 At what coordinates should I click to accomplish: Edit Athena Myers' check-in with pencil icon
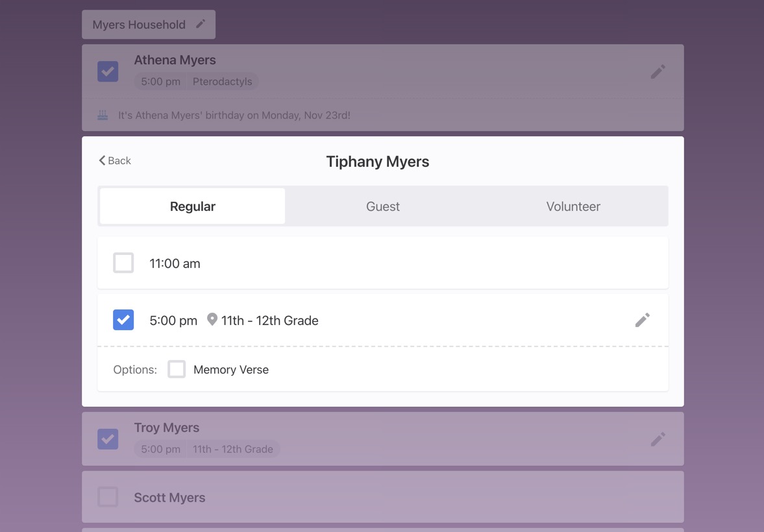[x=658, y=71]
